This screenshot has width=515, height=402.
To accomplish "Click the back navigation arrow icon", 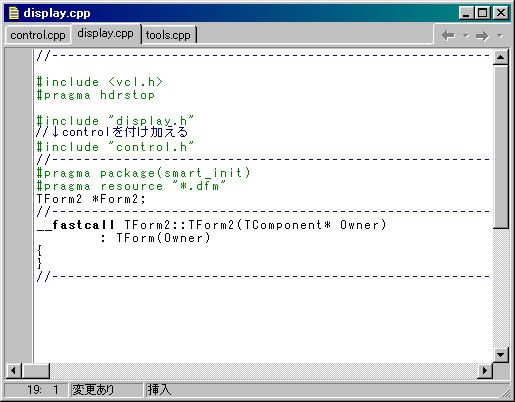I will pos(448,35).
